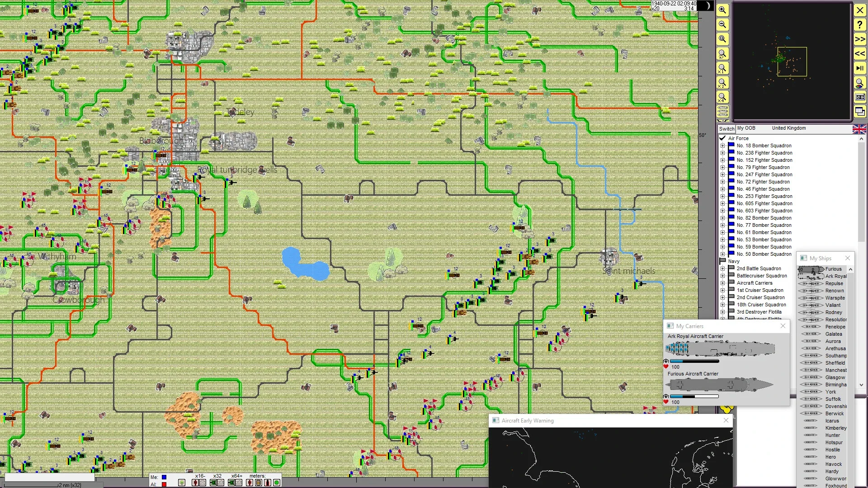The width and height of the screenshot is (868, 488).
Task: Open the help panel via question mark icon
Action: pyautogui.click(x=859, y=25)
